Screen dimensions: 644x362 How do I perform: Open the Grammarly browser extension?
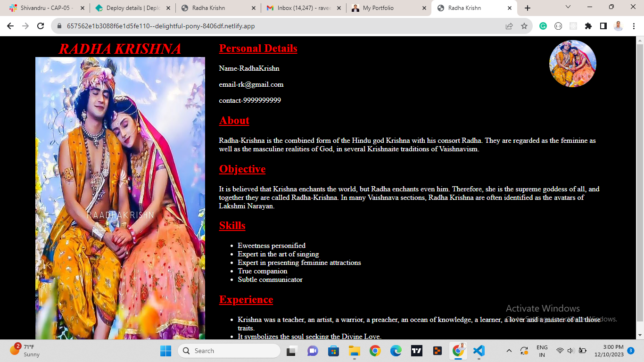(x=543, y=26)
